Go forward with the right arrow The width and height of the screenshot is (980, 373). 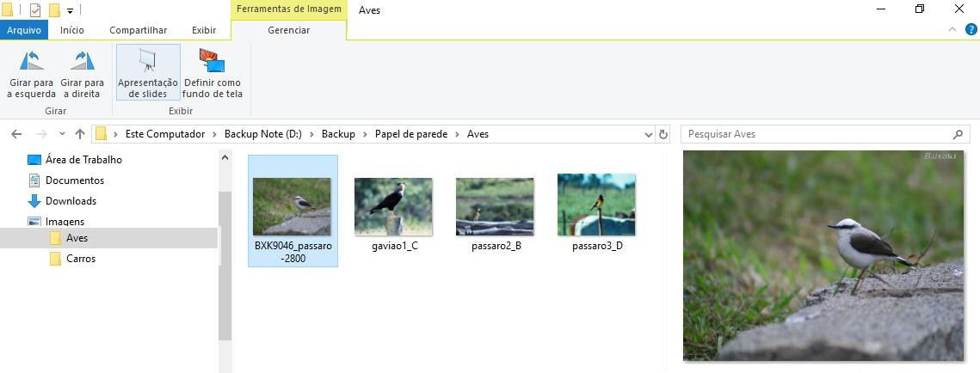(42, 134)
